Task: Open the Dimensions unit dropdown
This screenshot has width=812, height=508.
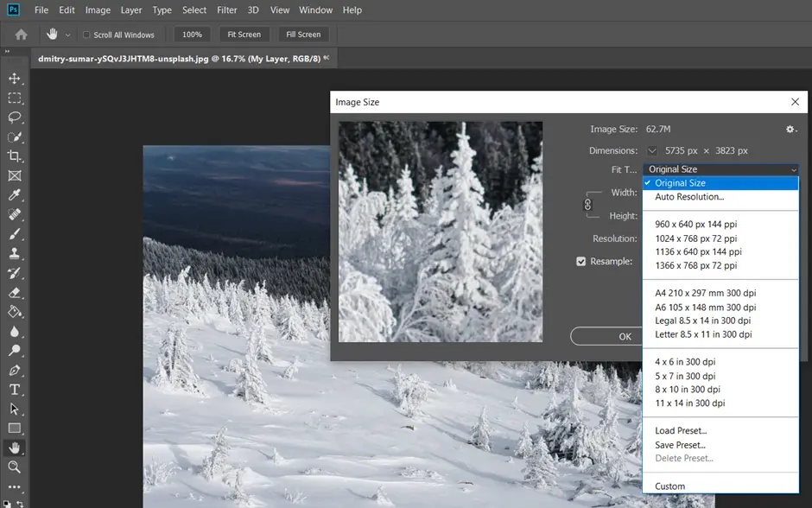Action: click(x=652, y=150)
